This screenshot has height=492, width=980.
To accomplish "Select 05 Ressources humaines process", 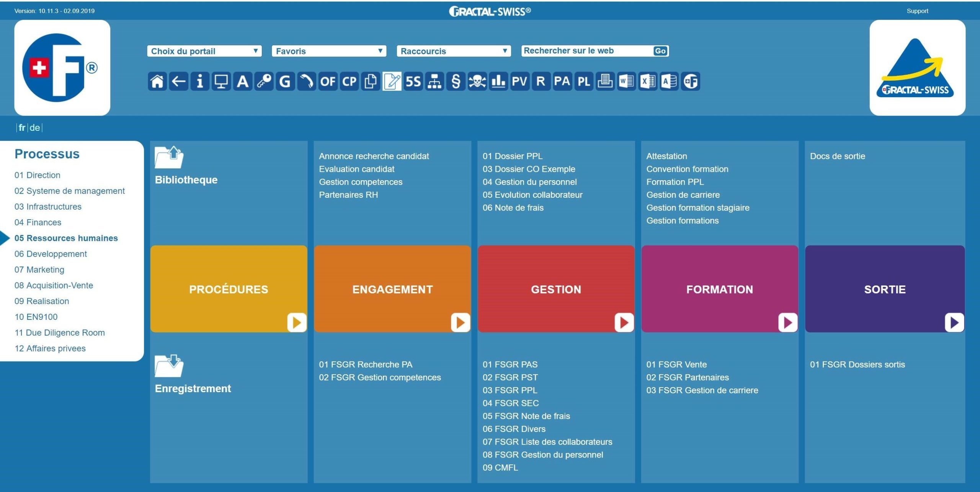I will [67, 237].
